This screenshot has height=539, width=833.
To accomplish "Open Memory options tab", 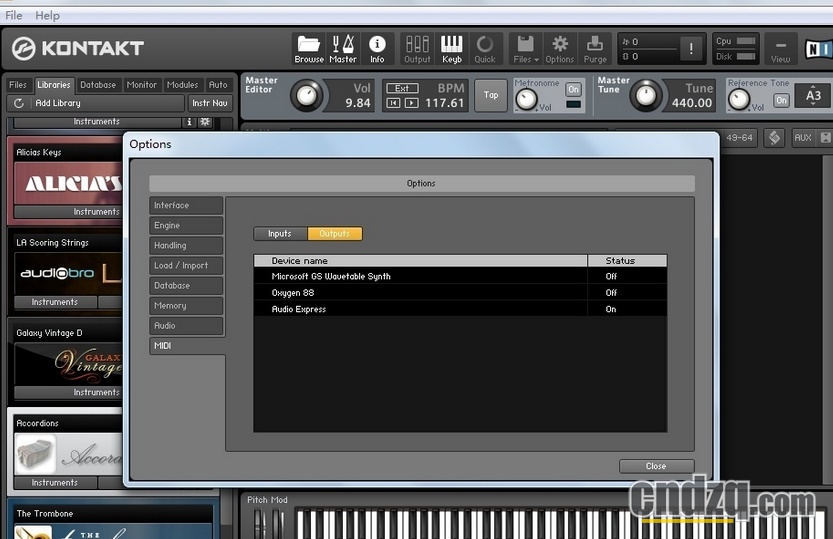I will point(186,305).
